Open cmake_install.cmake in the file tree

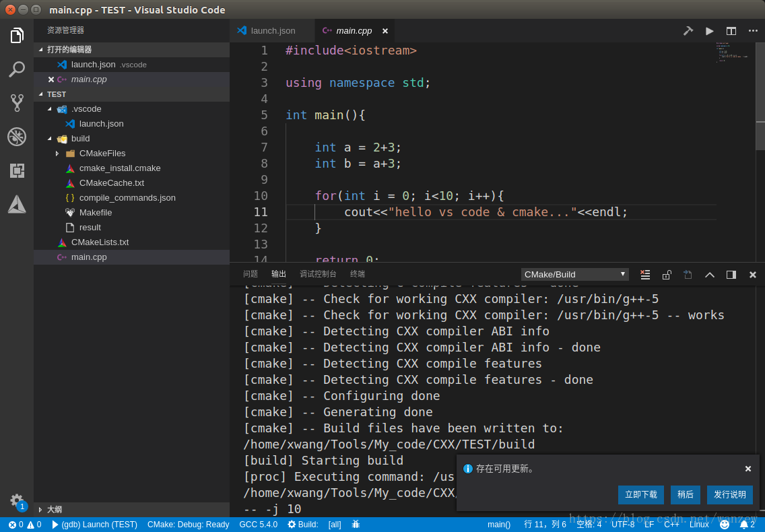click(x=132, y=168)
